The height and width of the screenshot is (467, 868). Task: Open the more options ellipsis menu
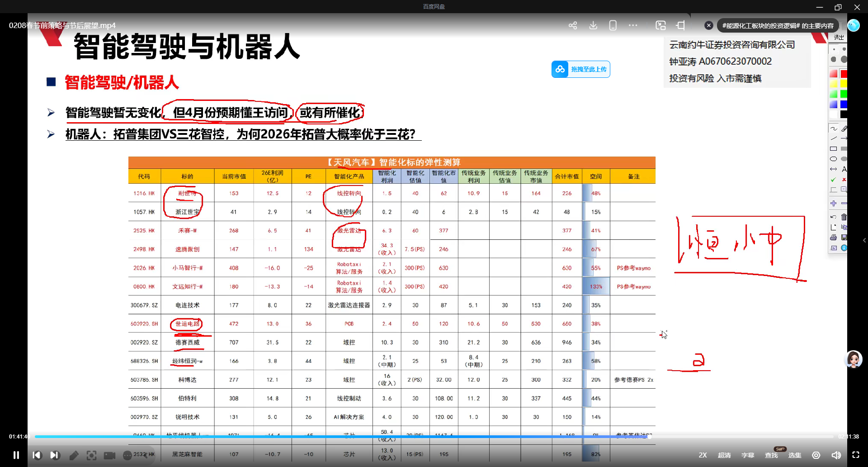pos(633,25)
